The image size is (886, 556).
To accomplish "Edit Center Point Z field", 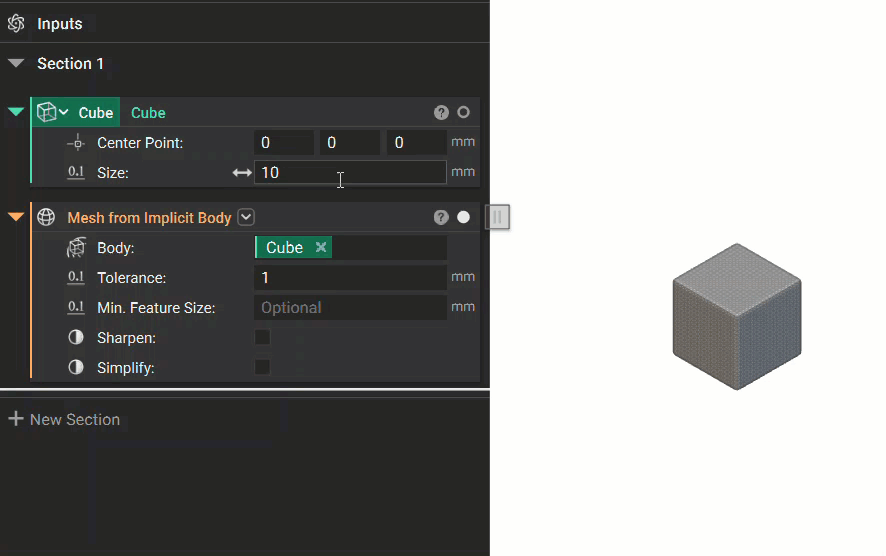I will pyautogui.click(x=416, y=142).
